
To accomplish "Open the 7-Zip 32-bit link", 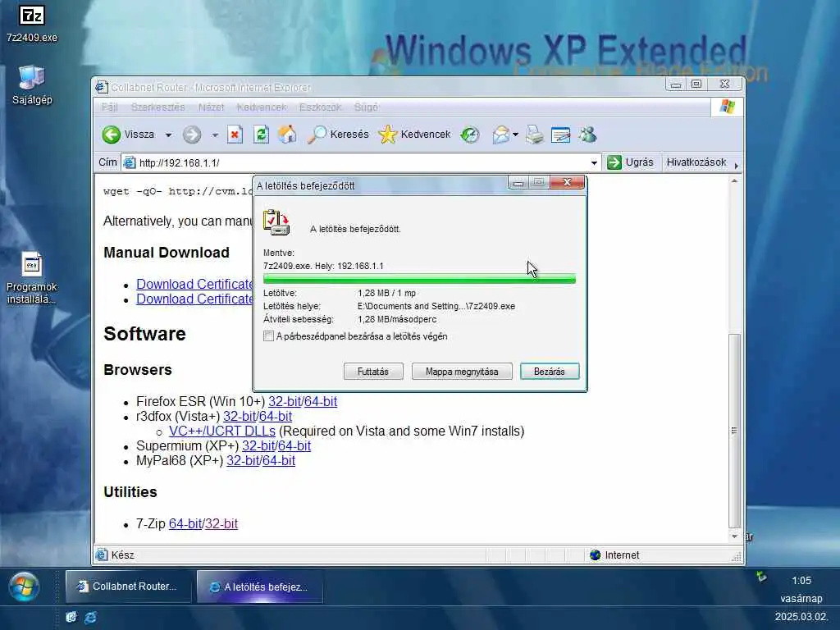I will click(221, 524).
